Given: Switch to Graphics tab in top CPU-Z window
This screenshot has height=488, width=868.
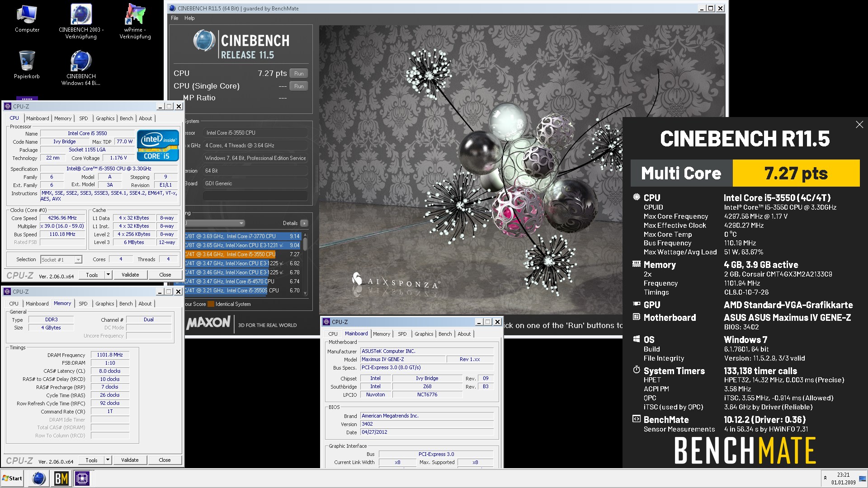Looking at the screenshot, I should pos(105,118).
